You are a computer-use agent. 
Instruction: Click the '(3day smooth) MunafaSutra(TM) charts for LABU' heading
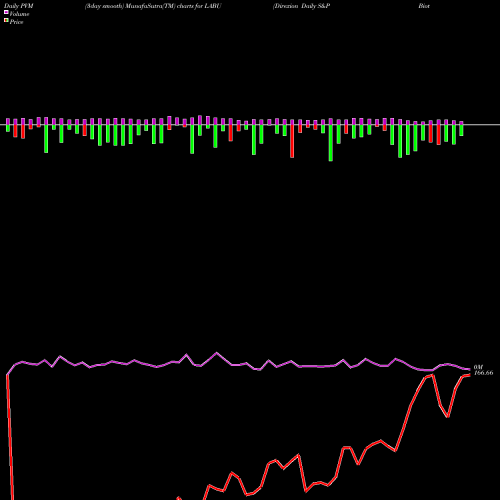pyautogui.click(x=153, y=6)
